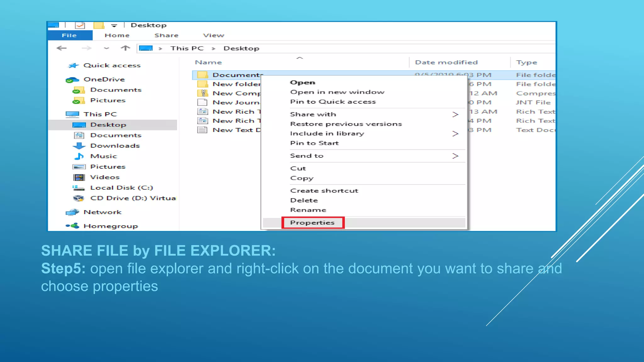Click the Downloads arrow icon in sidebar
Image resolution: width=644 pixels, height=362 pixels.
coord(79,146)
